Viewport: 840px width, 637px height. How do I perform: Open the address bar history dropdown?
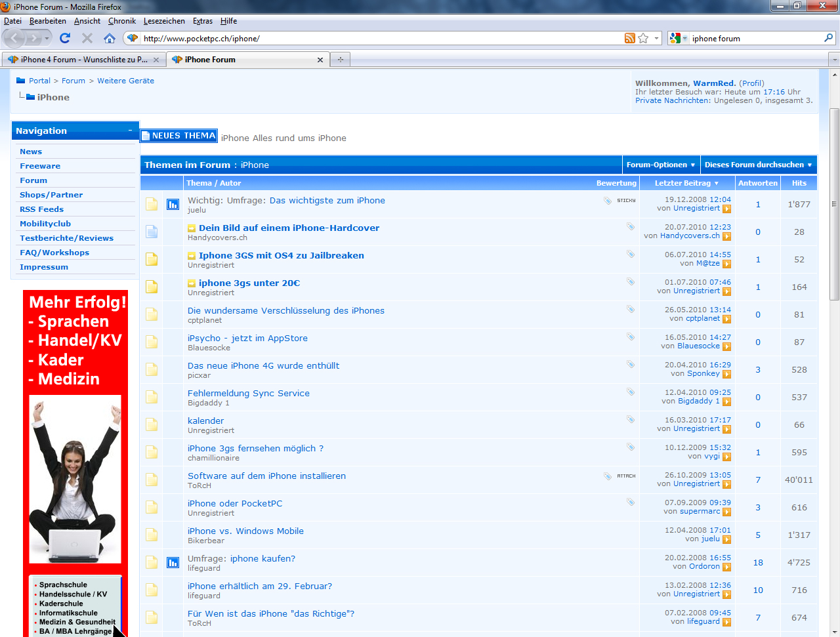tap(656, 38)
